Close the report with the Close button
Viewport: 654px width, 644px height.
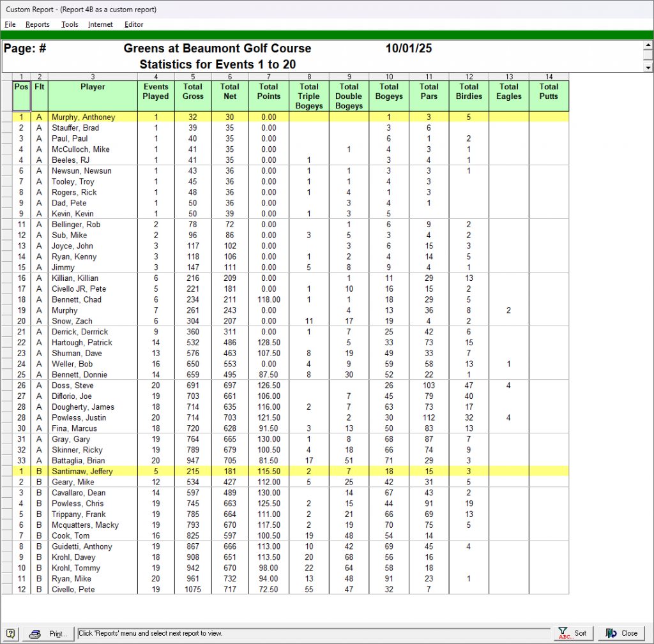tap(621, 633)
